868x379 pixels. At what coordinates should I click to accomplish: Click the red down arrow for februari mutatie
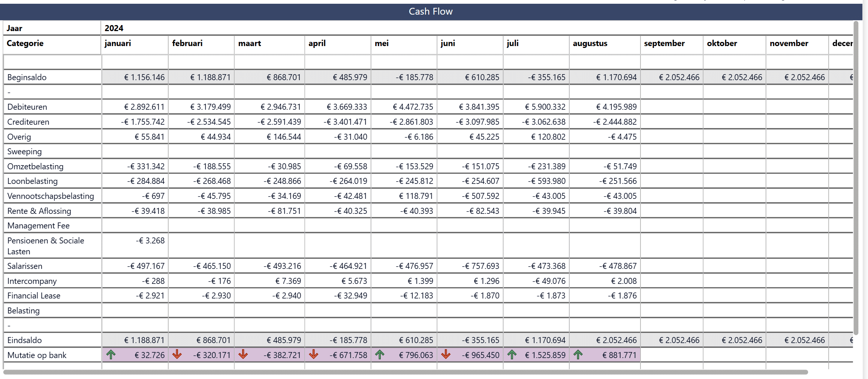177,355
